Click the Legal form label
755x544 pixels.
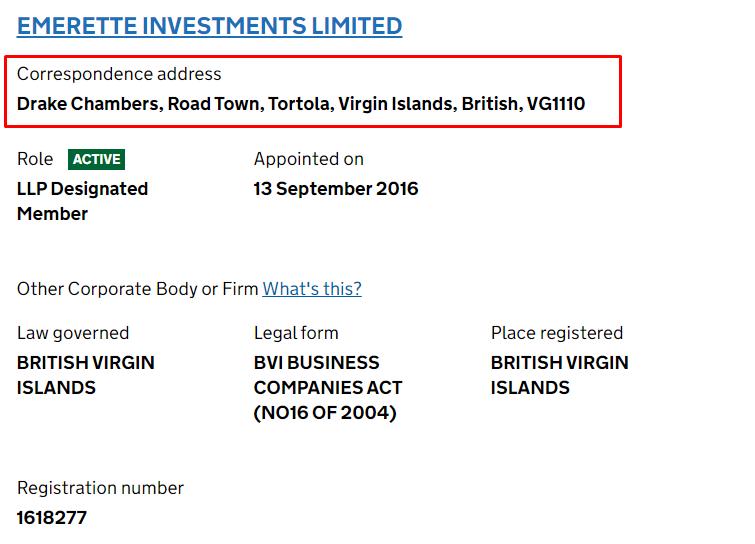296,333
